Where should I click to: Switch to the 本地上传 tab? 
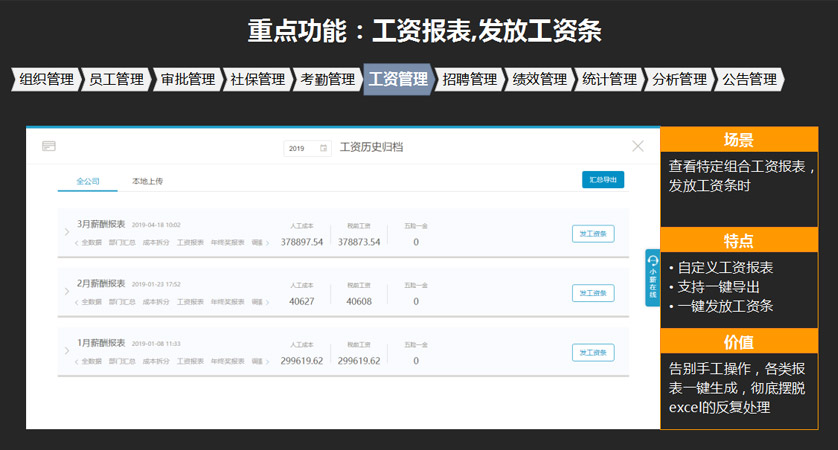coord(147,181)
